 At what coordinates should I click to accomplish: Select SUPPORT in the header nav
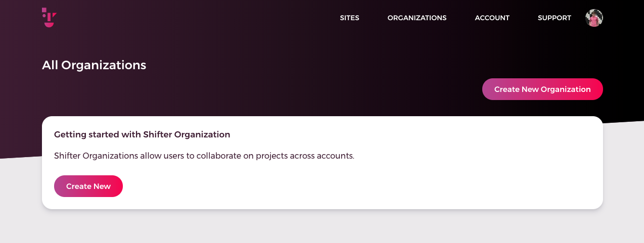[554, 18]
